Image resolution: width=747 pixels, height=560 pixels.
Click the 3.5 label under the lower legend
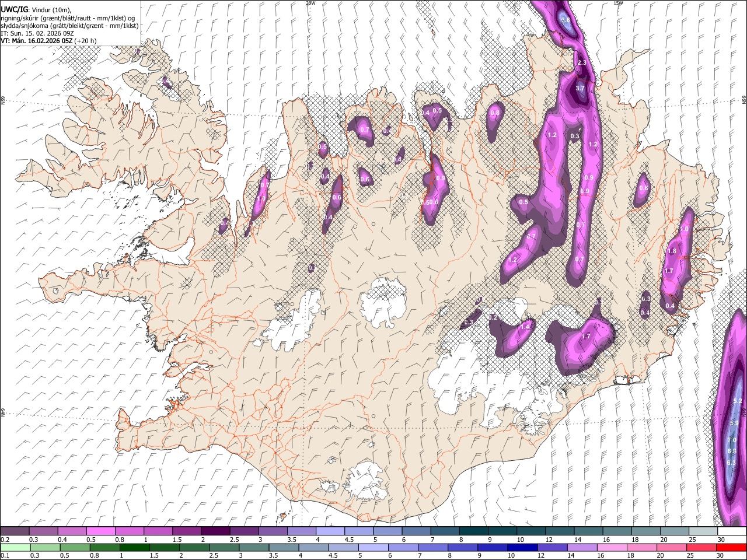pos(273,555)
